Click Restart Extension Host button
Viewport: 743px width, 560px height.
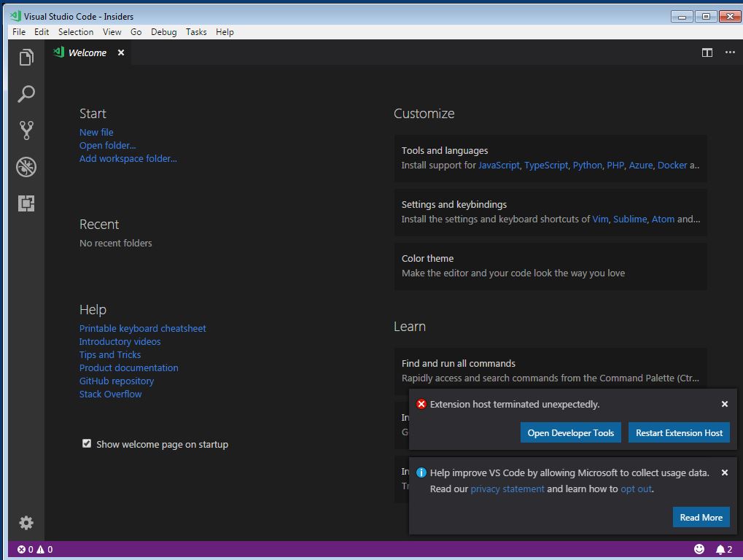(x=679, y=432)
